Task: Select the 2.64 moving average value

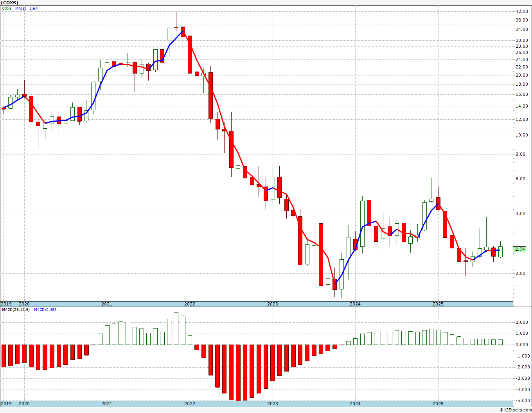Action: (x=34, y=8)
